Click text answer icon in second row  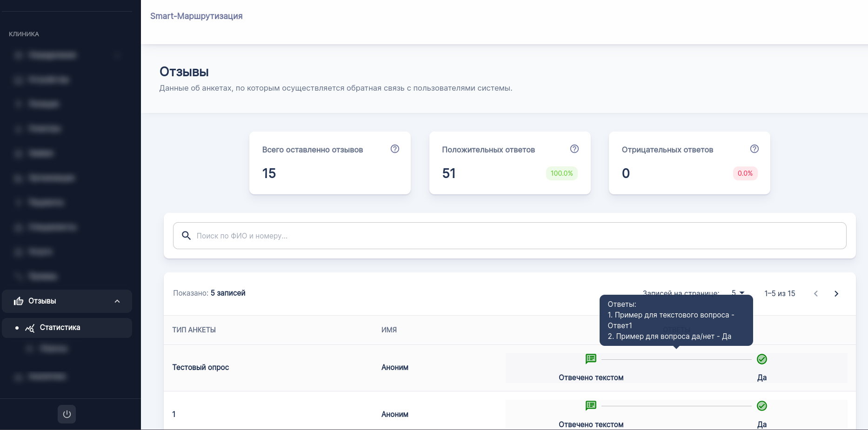(x=591, y=406)
